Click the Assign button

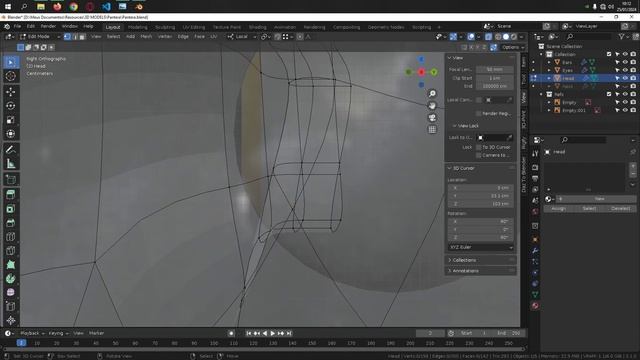(x=558, y=209)
